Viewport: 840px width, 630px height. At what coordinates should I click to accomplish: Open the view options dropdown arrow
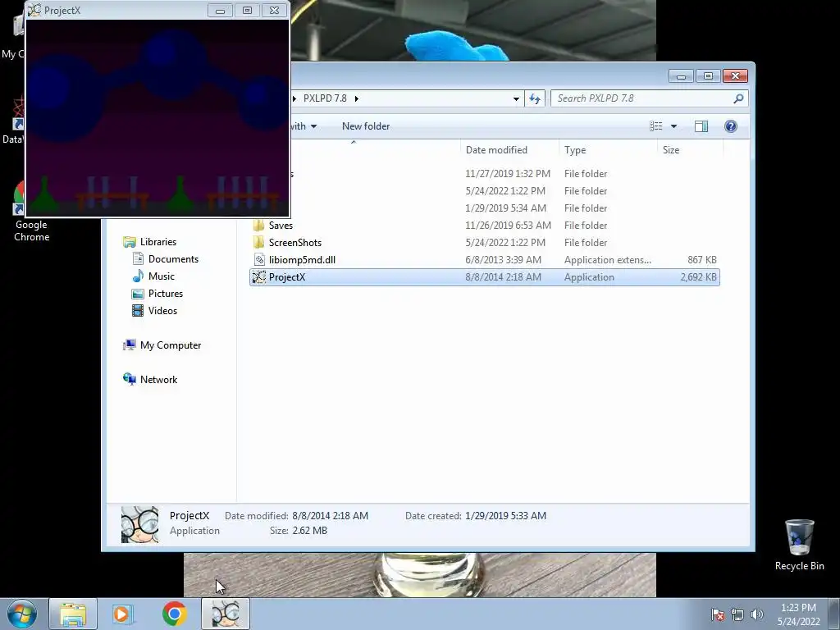click(x=674, y=126)
